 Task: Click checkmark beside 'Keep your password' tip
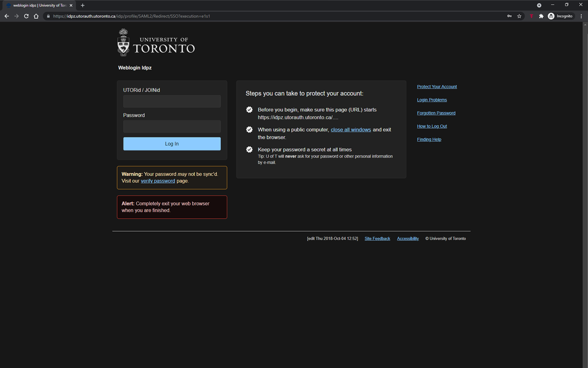pyautogui.click(x=249, y=149)
